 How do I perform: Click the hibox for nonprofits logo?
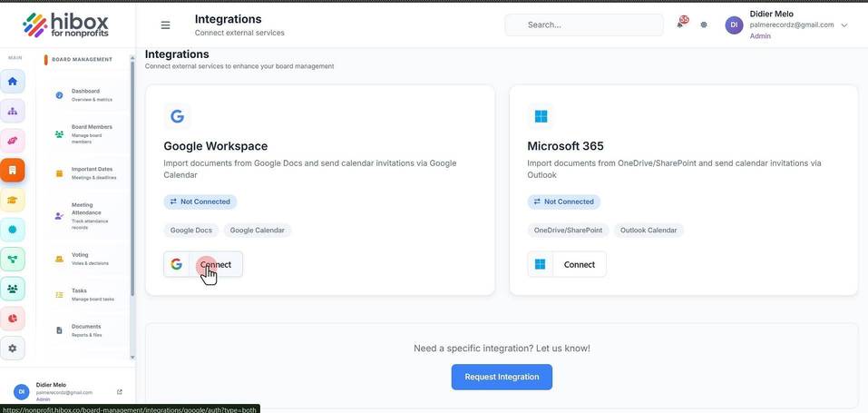click(x=66, y=25)
